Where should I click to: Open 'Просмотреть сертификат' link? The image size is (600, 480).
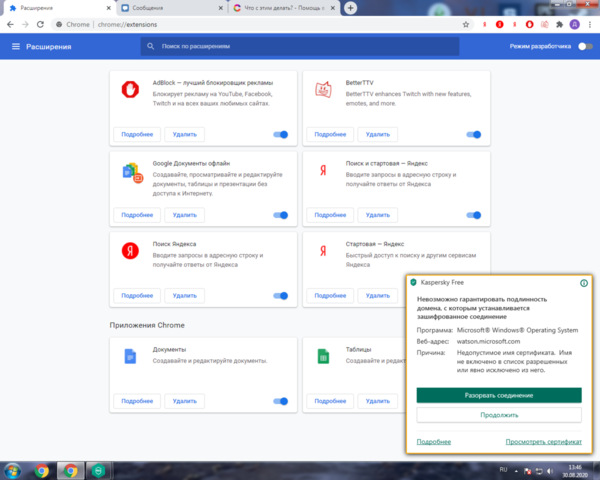(543, 442)
